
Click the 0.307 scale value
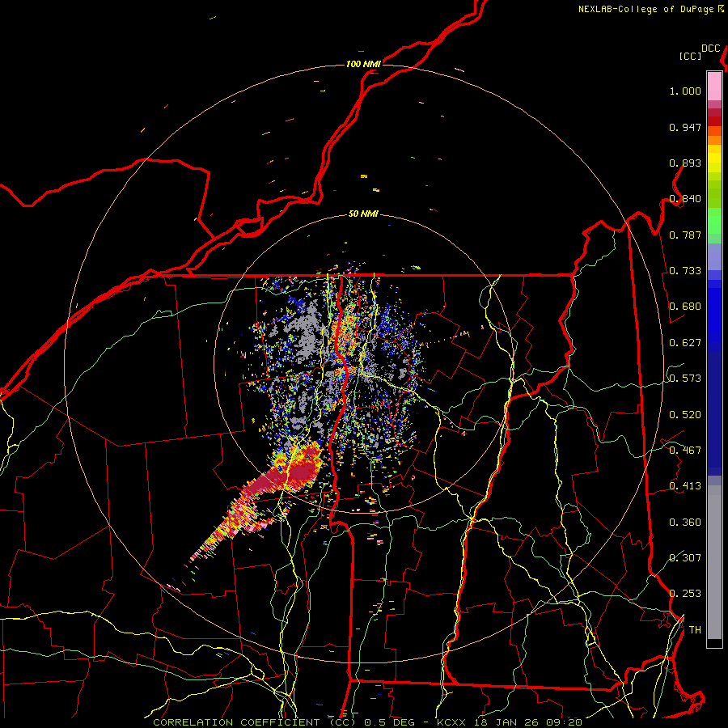[685, 557]
